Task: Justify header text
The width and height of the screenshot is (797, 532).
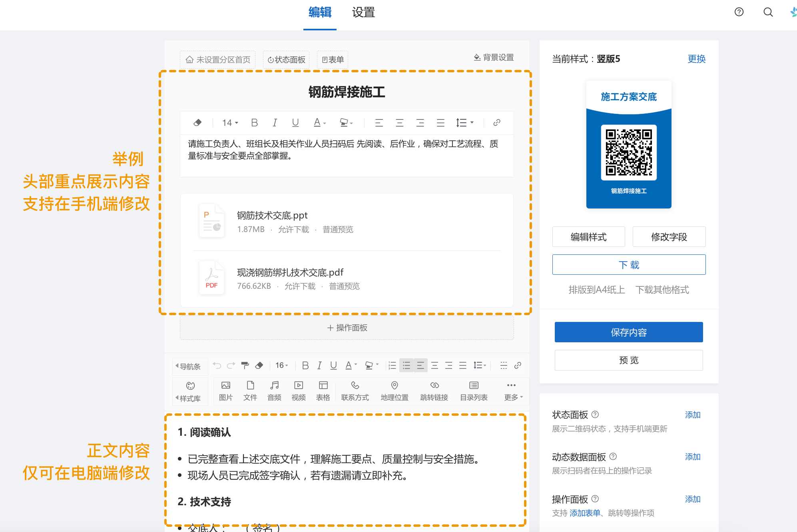Action: [440, 123]
